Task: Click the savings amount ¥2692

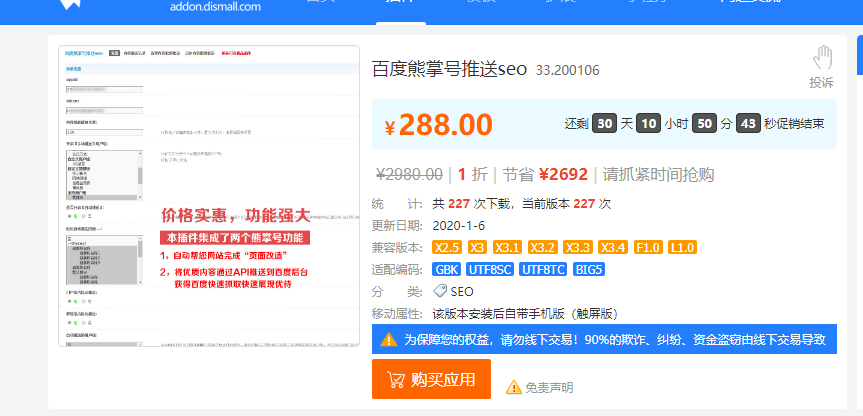Action: [x=564, y=174]
